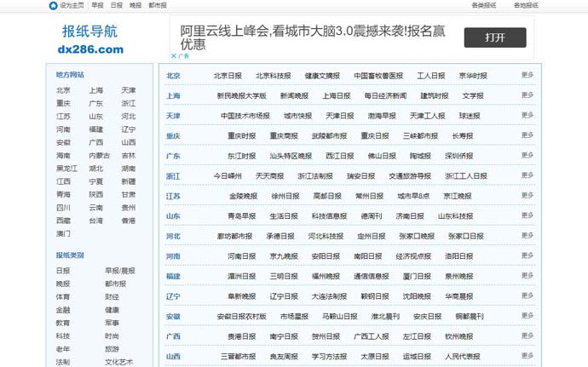Open the 太原日报 link
Screen dimensions: 588x367
tap(375, 357)
